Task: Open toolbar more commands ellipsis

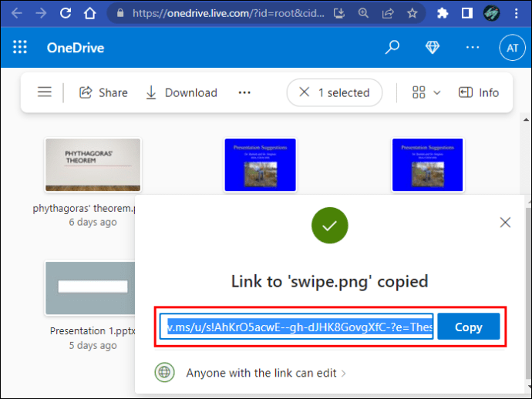Action: tap(244, 92)
